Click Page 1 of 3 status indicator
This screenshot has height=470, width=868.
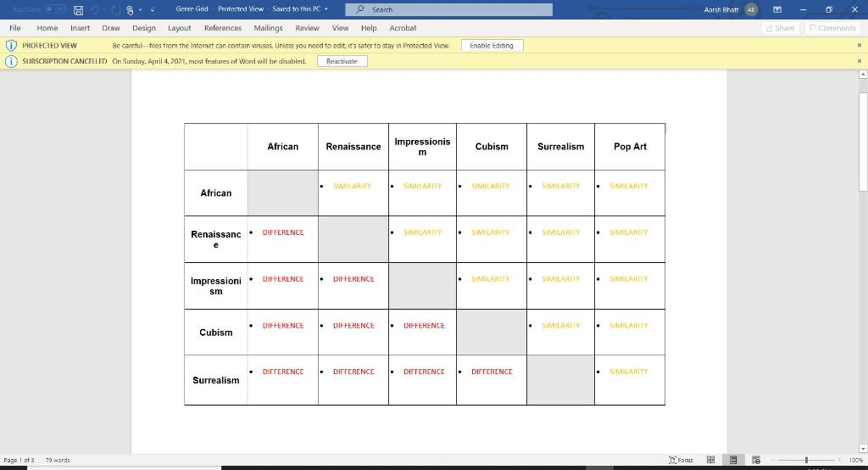click(x=19, y=460)
